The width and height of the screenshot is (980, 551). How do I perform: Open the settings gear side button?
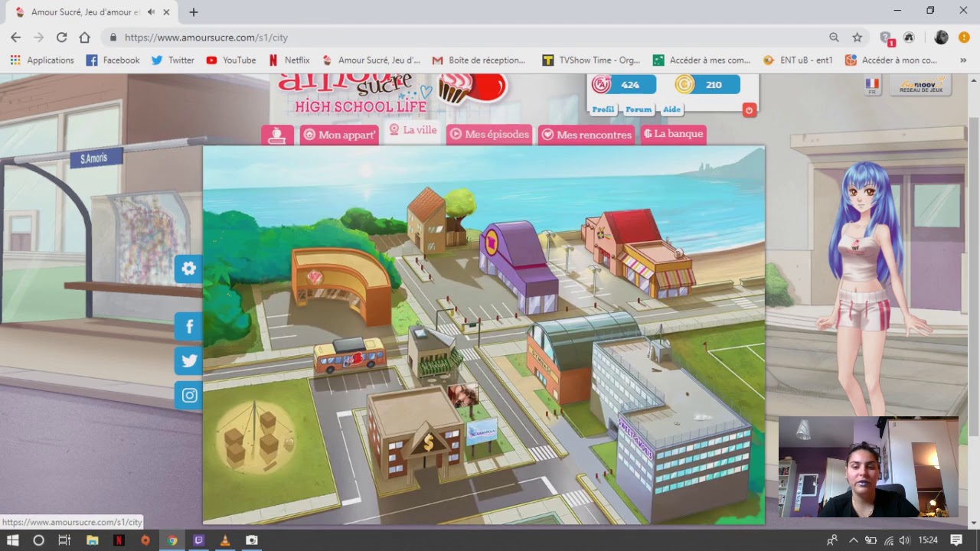188,269
